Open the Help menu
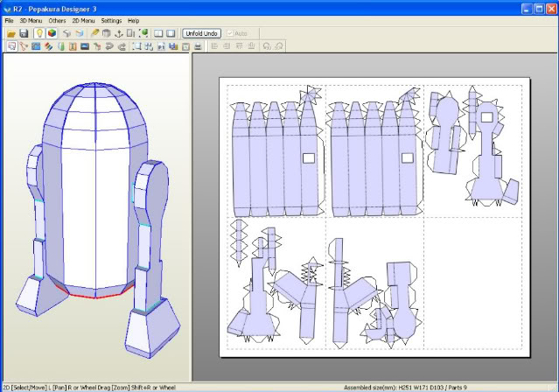The height and width of the screenshot is (392, 559). 133,20
